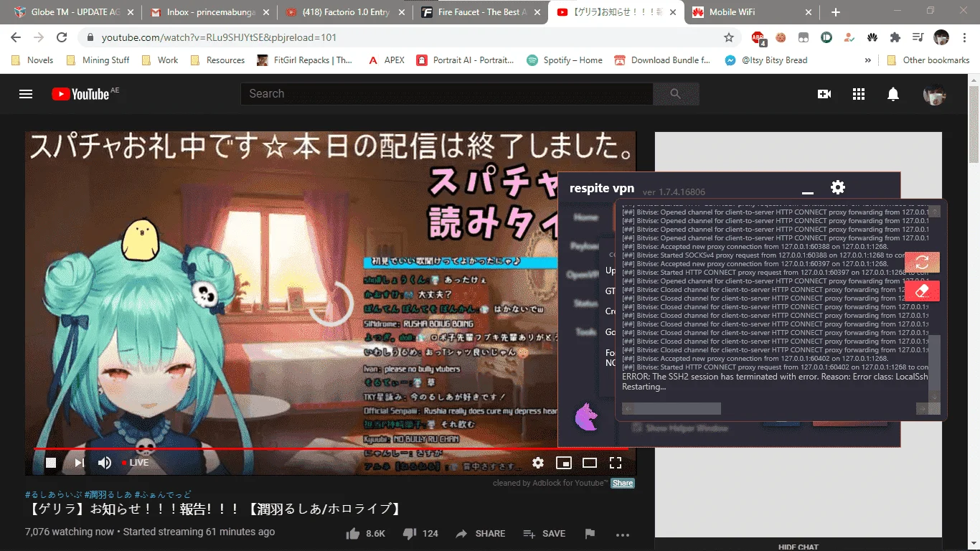Minimize the respite vpn window
The image size is (980, 551).
coord(808,193)
